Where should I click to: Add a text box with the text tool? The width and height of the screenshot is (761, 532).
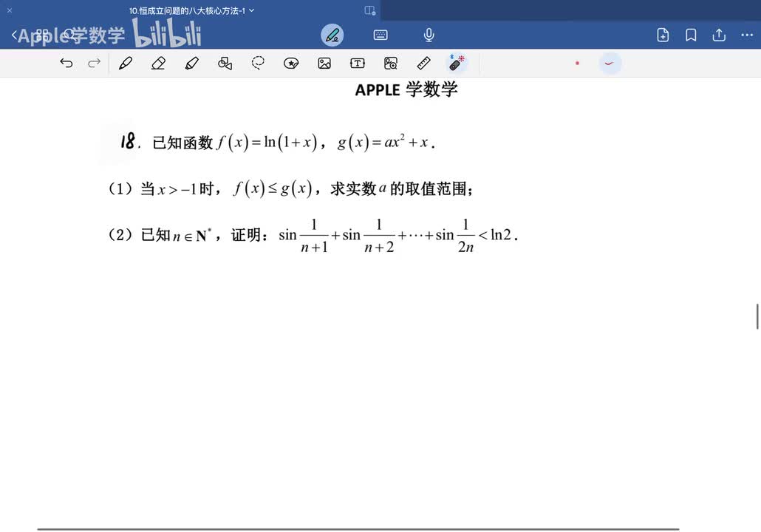(x=357, y=63)
